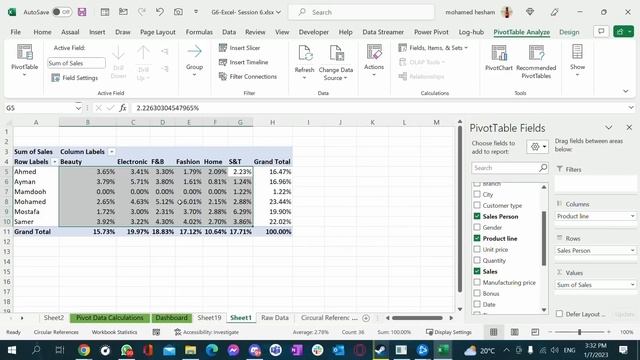Open Field Settings
This screenshot has width=640, height=360.
point(75,78)
